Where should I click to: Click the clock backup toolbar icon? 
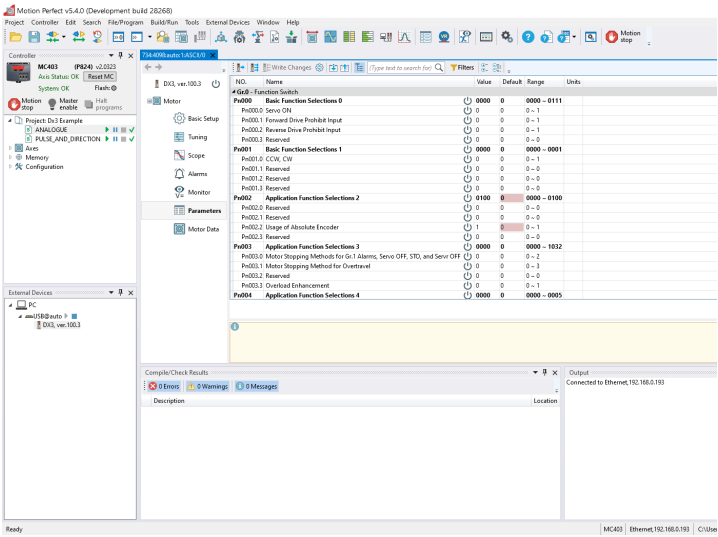click(98, 37)
